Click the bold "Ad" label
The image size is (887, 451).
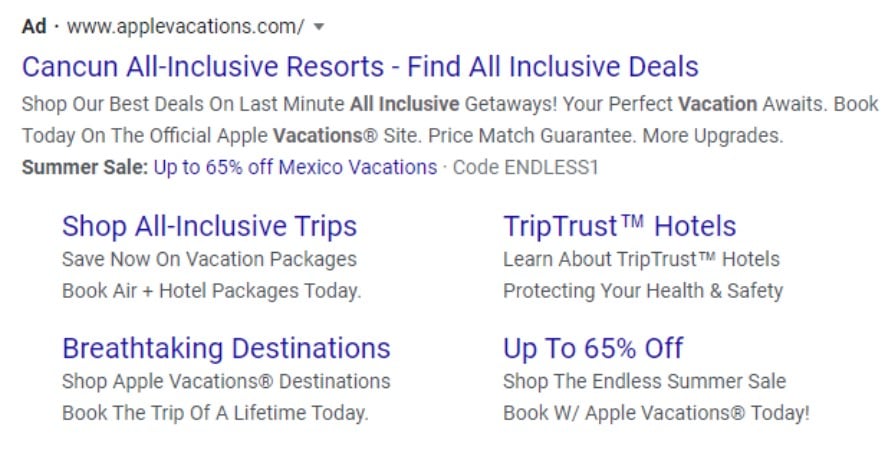(x=34, y=27)
